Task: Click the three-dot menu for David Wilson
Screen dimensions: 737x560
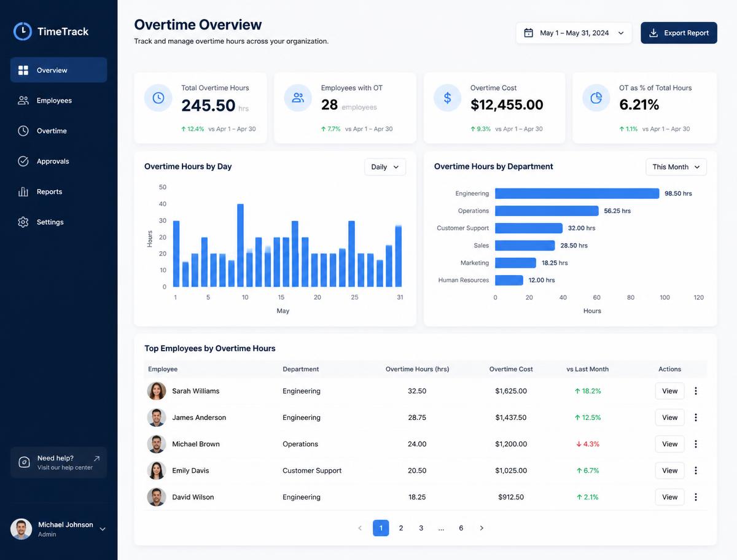Action: pyautogui.click(x=696, y=497)
